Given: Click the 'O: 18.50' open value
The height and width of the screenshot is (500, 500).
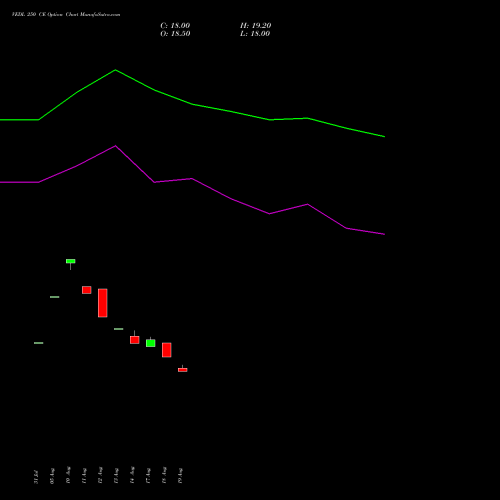Looking at the screenshot, I should (175, 34).
